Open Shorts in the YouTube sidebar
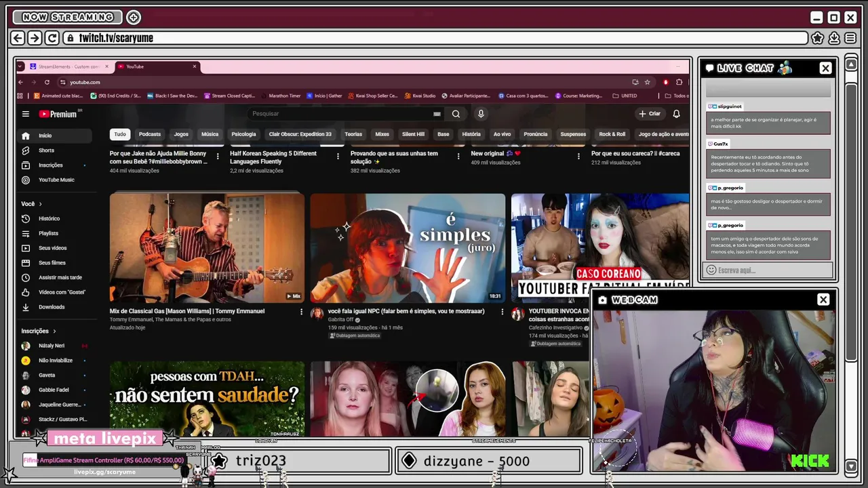 pyautogui.click(x=54, y=150)
